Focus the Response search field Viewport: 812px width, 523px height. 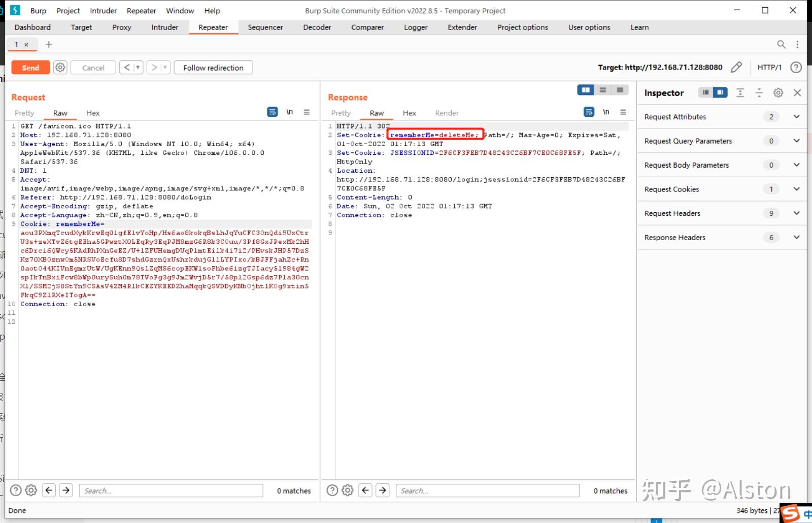tap(488, 491)
